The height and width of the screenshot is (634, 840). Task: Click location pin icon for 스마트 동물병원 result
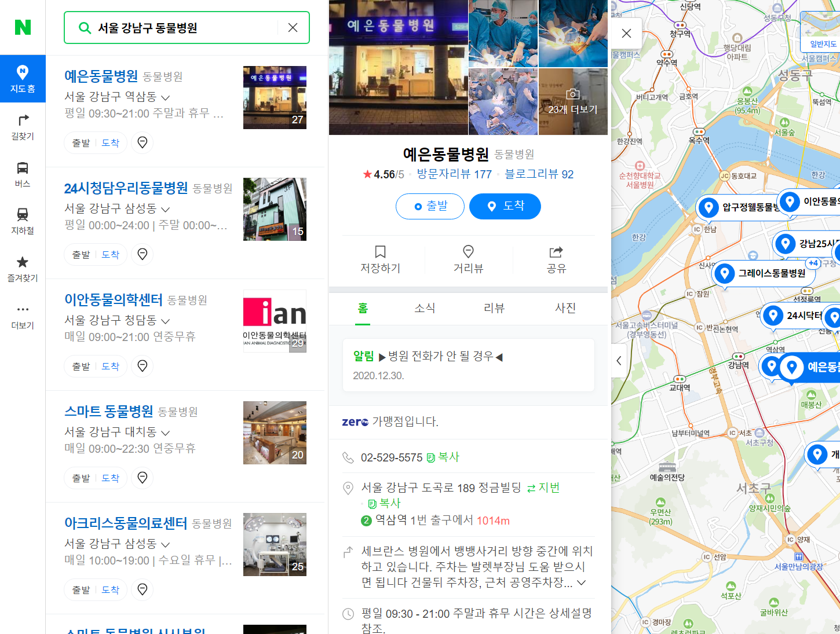143,478
